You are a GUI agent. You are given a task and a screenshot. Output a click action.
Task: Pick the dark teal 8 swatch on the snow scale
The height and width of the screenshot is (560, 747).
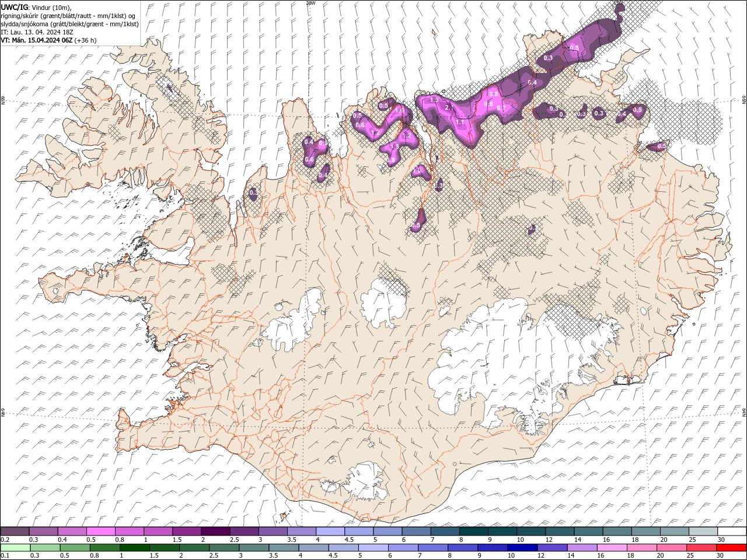(473, 531)
